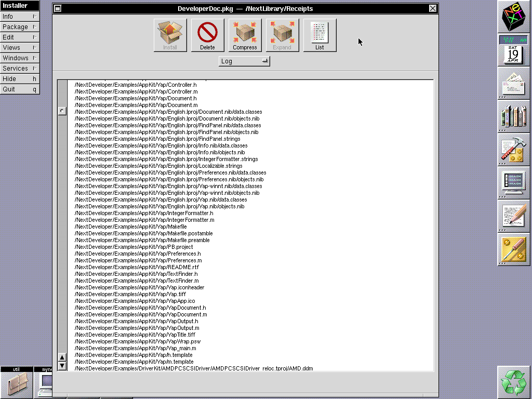Click the Delete button in the toolbar

pyautogui.click(x=207, y=34)
